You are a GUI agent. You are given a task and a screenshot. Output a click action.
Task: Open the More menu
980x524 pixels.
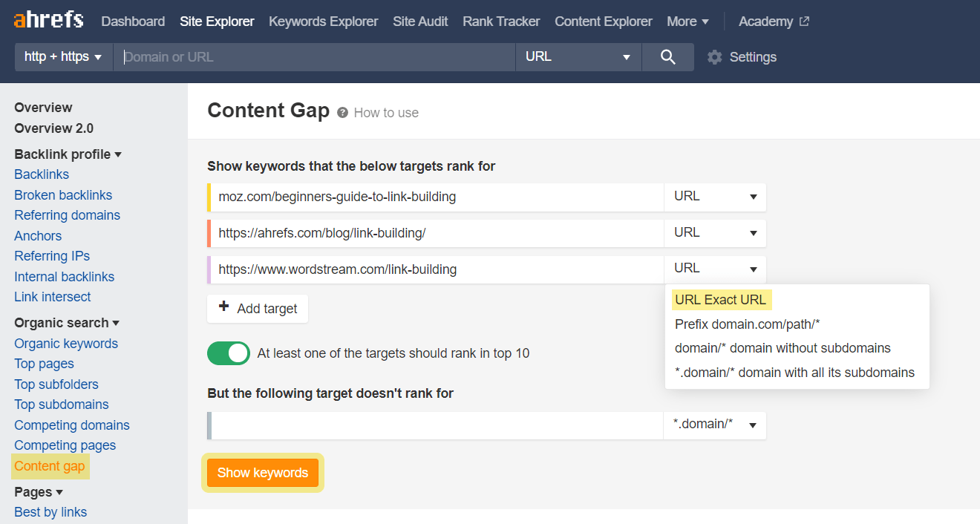[686, 21]
